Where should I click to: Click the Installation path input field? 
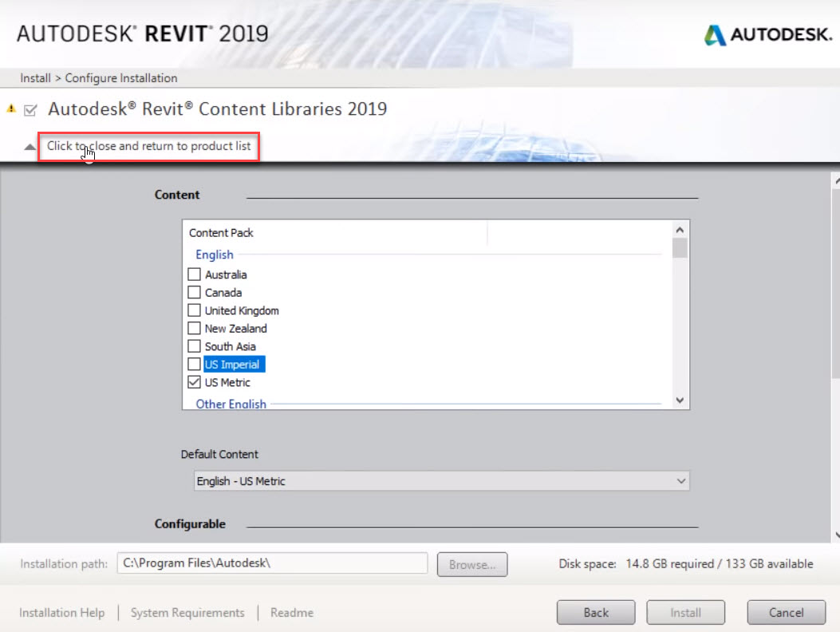[x=272, y=563]
